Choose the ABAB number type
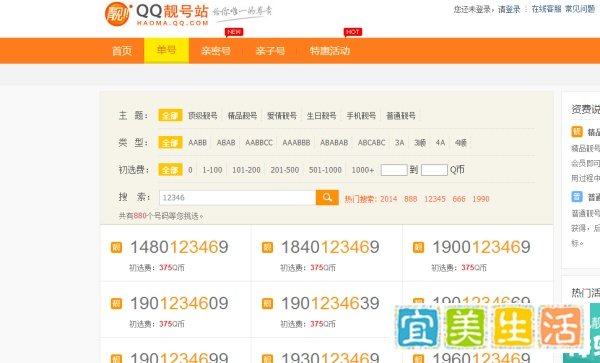The image size is (600, 363). click(x=226, y=143)
